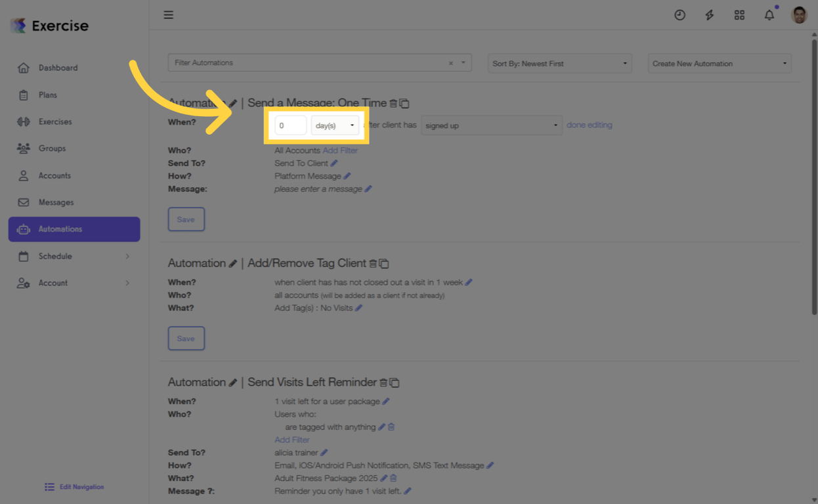Edit the Send To Client recipient
Screen dimensions: 818x504
coord(334,163)
